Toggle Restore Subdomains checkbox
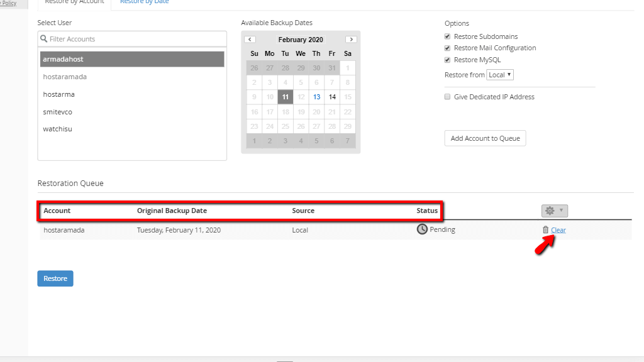The width and height of the screenshot is (644, 362). (x=447, y=36)
